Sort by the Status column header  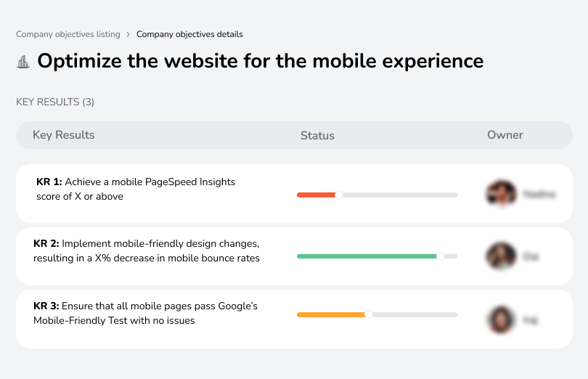tap(317, 136)
